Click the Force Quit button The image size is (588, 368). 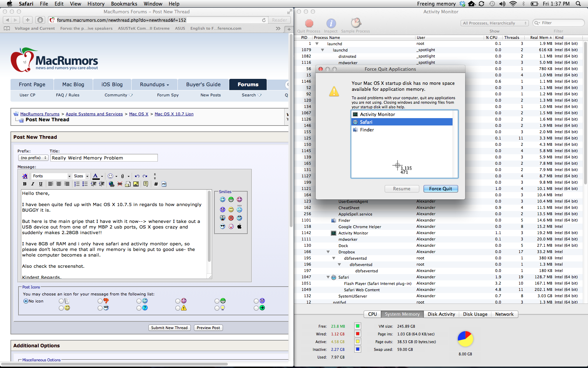(441, 189)
